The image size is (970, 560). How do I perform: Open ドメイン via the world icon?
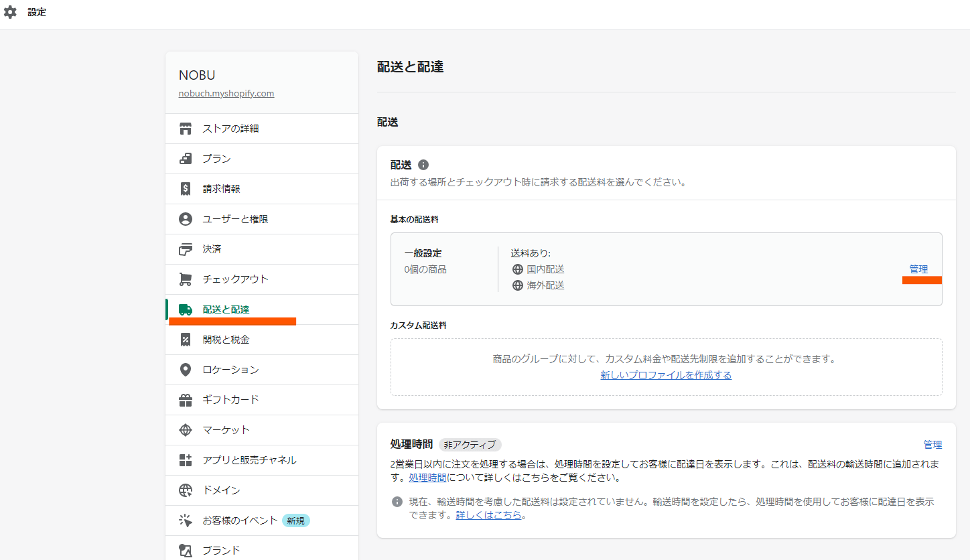pos(186,490)
